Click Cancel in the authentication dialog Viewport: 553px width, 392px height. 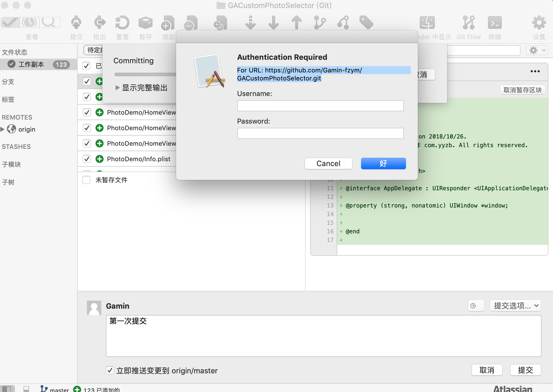328,164
